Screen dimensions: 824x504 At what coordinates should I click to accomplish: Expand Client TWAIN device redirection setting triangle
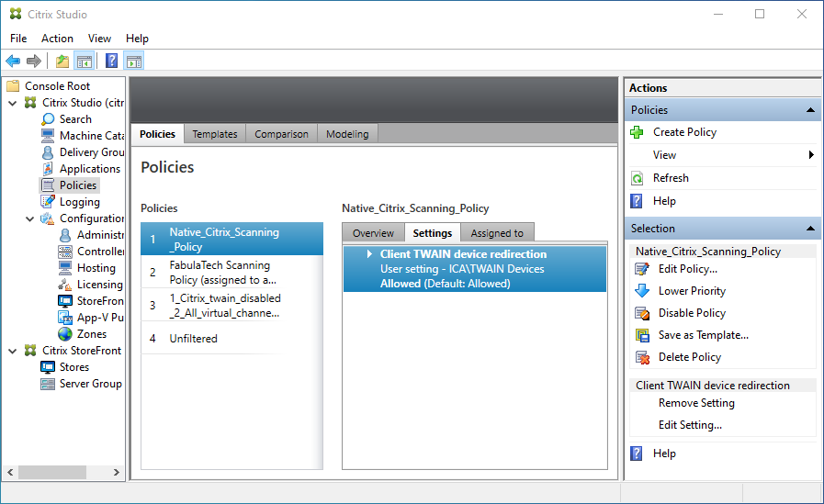[x=369, y=254]
